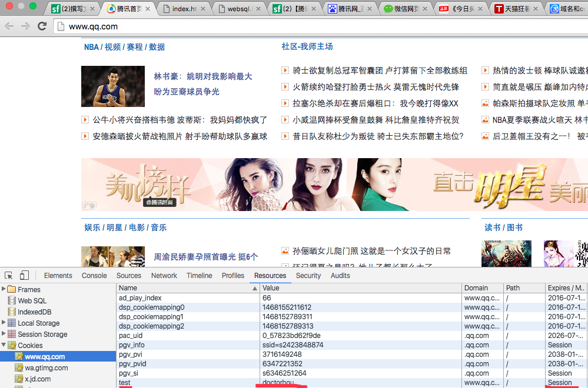Viewport: 588px width, 388px height.
Task: Open the Audits DevTools tab
Action: (x=340, y=275)
